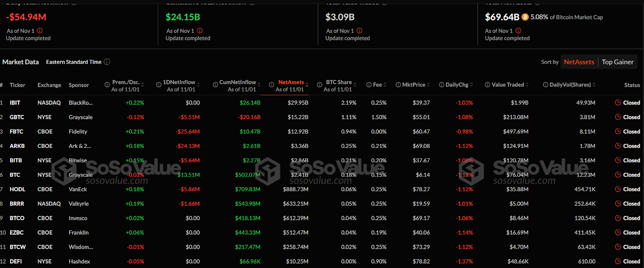
Task: Click the Bitcoin logo next to $69.64B
Action: (x=525, y=17)
